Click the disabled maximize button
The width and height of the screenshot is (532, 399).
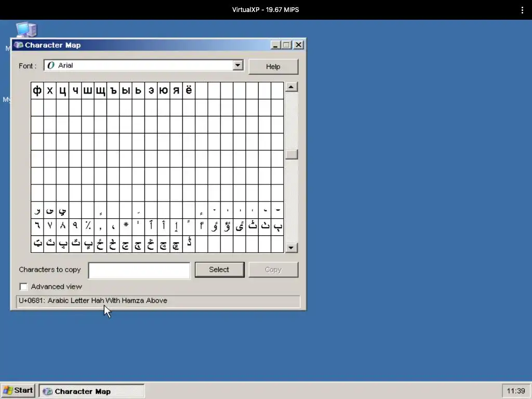(287, 45)
